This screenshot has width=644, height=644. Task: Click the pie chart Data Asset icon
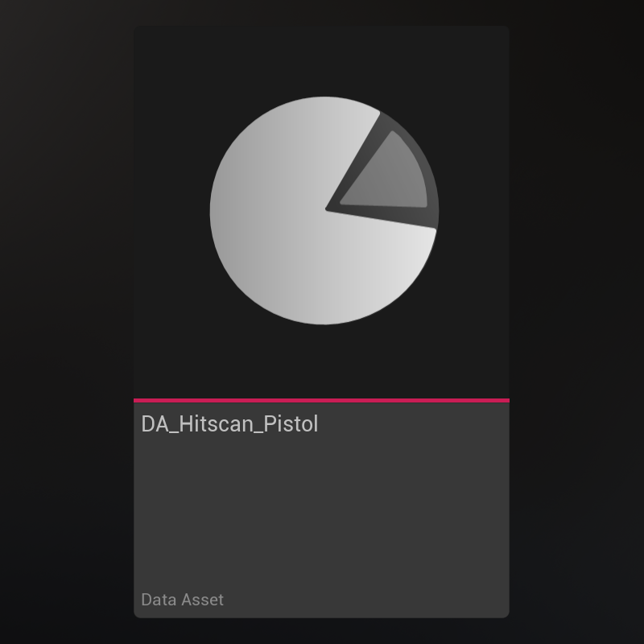tap(324, 211)
